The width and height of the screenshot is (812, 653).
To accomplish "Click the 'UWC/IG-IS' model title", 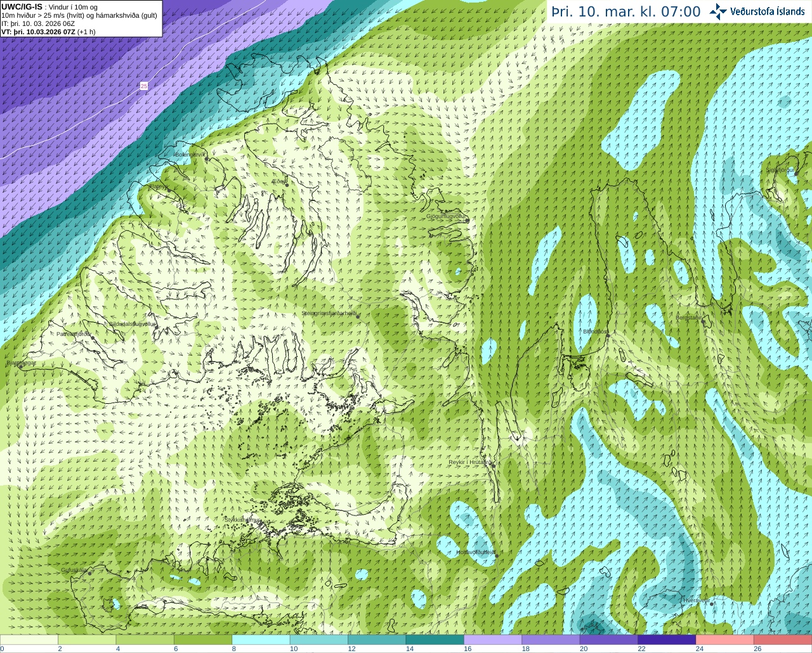I will pyautogui.click(x=22, y=6).
